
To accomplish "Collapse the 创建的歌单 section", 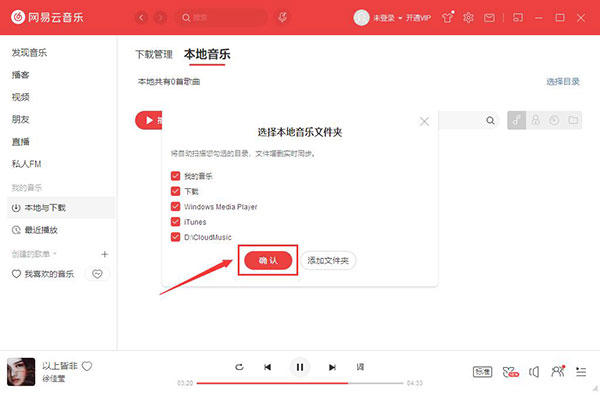I will pos(55,254).
